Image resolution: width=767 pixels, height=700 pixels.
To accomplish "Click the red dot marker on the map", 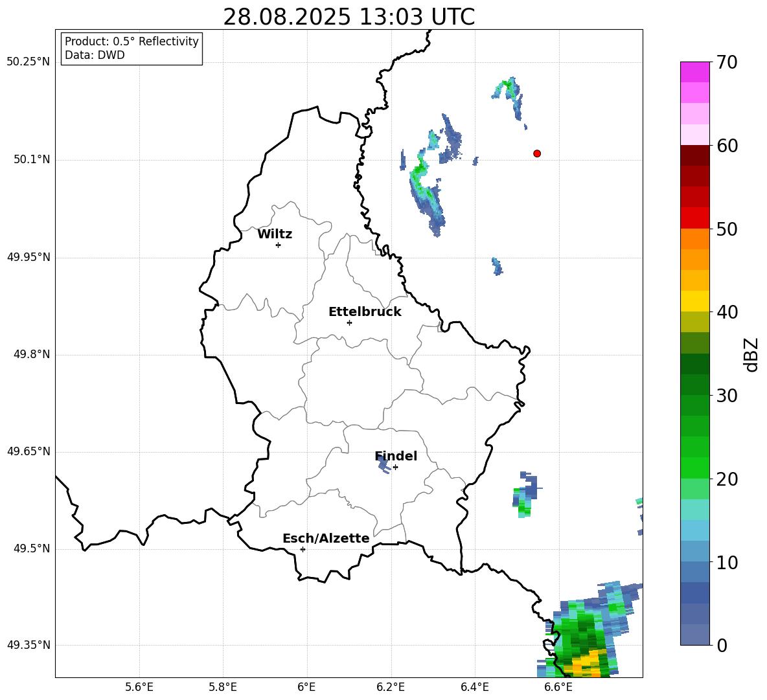I will click(x=537, y=153).
